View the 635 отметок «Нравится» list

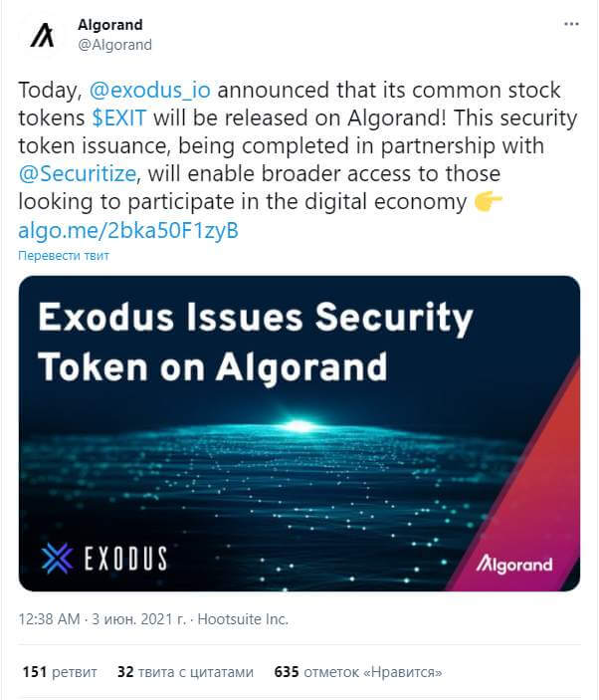coord(358,672)
